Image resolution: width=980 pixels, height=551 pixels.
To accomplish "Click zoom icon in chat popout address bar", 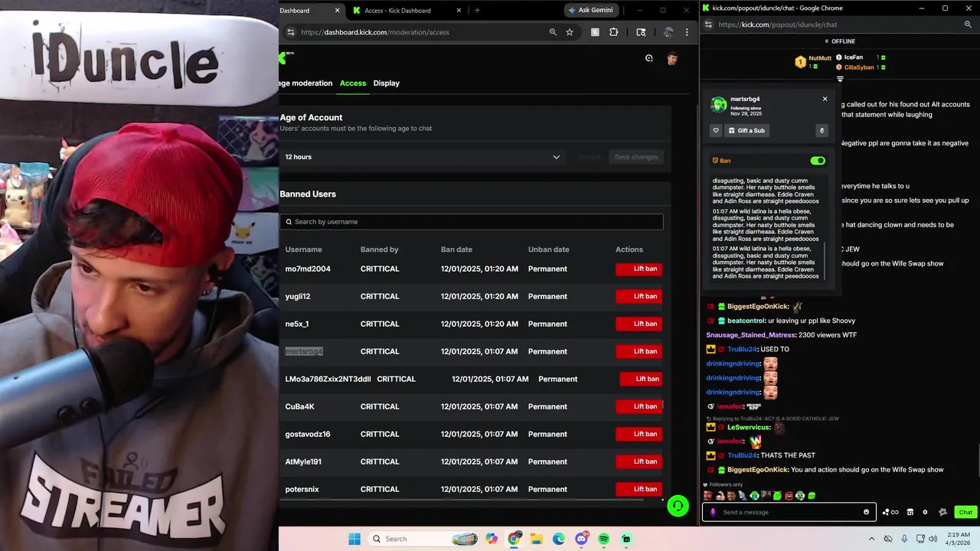I will [x=968, y=24].
